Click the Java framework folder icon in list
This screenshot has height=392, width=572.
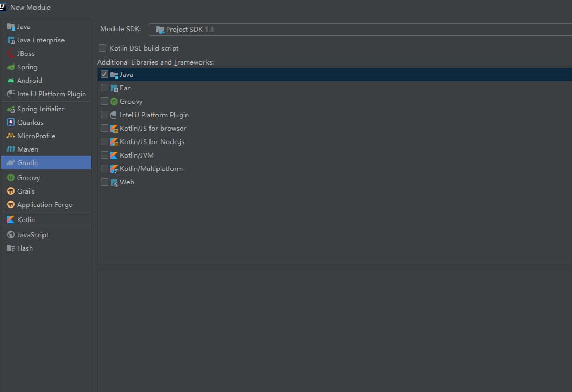[x=114, y=75]
